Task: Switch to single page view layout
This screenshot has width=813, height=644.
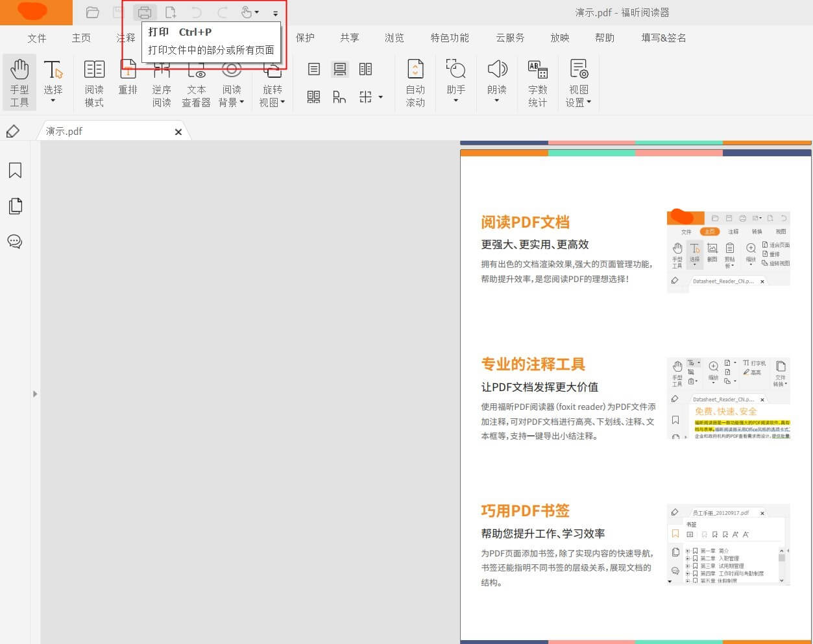Action: coord(313,69)
